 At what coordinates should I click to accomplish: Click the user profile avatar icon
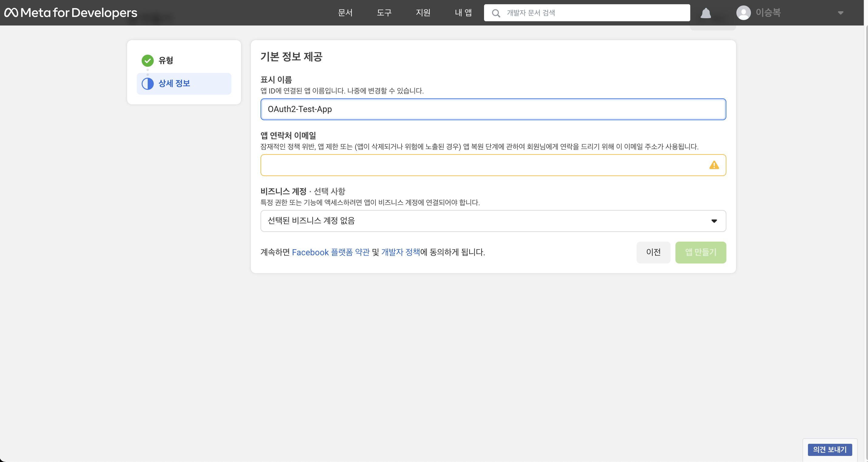743,13
